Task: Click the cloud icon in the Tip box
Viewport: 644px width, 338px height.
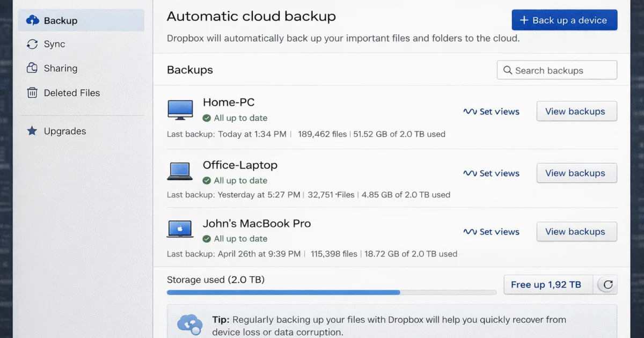Action: coord(190,324)
